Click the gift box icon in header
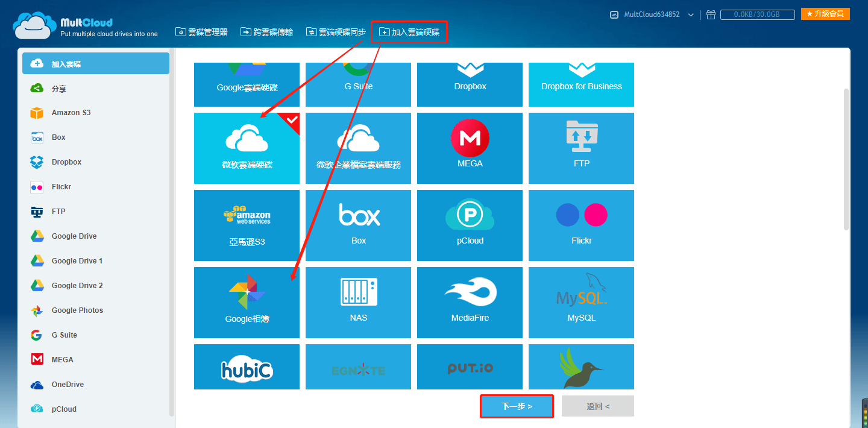This screenshot has width=868, height=428. coord(711,14)
